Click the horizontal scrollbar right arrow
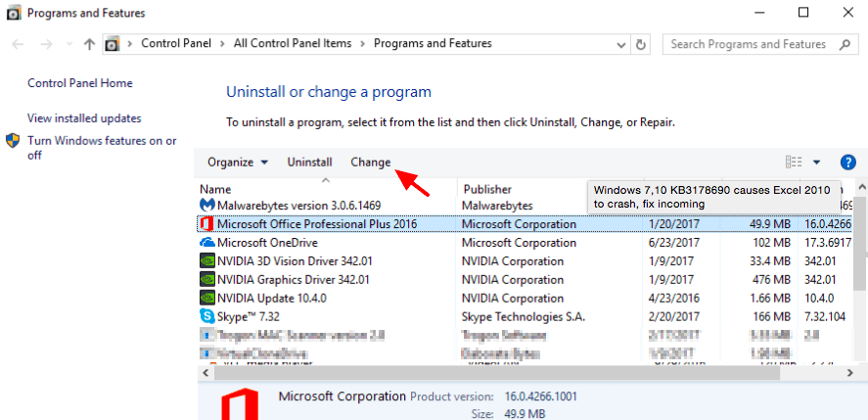Image resolution: width=868 pixels, height=420 pixels. [848, 373]
